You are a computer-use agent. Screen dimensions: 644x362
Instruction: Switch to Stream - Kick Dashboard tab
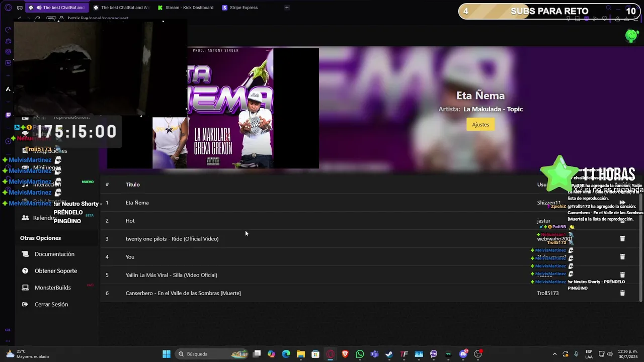185,8
